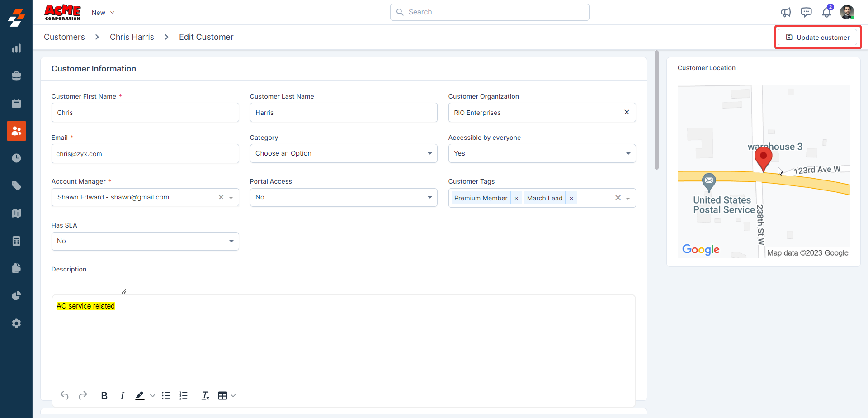Click the announcements megaphone icon
This screenshot has width=868, height=418.
coord(786,12)
